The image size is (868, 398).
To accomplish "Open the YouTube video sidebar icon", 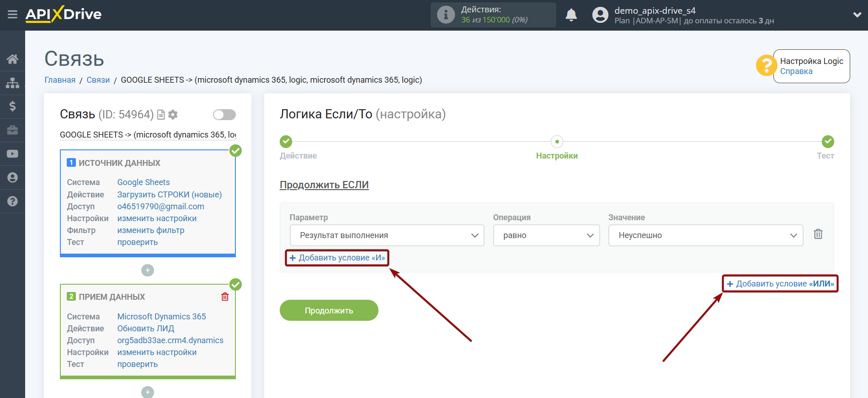I will point(12,154).
